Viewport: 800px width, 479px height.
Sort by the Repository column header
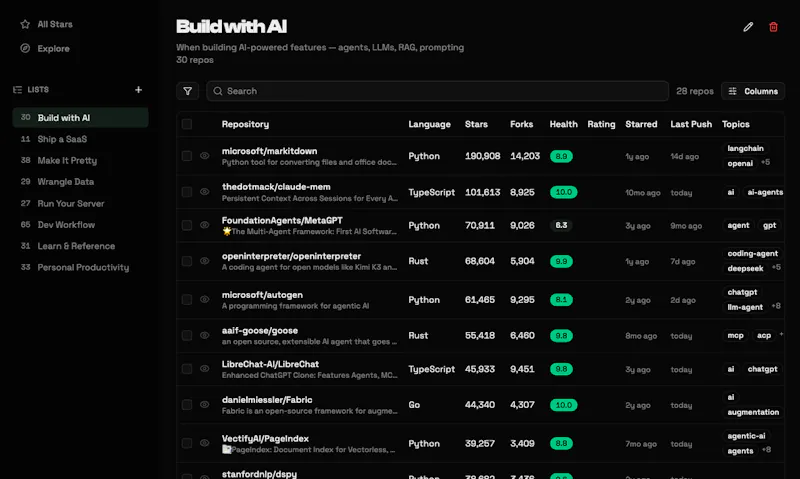[x=245, y=124]
